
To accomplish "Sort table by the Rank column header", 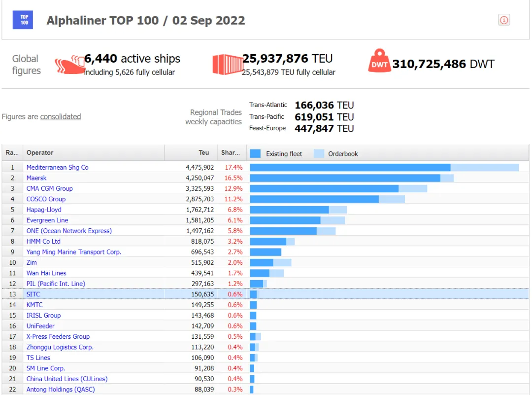I will click(12, 152).
